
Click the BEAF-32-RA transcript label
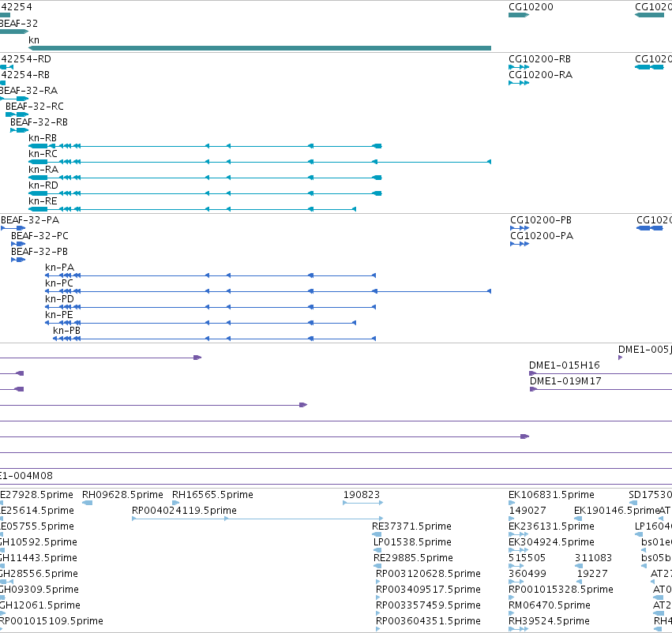(x=28, y=90)
